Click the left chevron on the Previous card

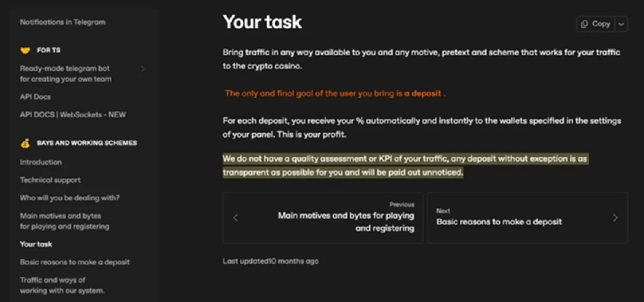click(235, 217)
